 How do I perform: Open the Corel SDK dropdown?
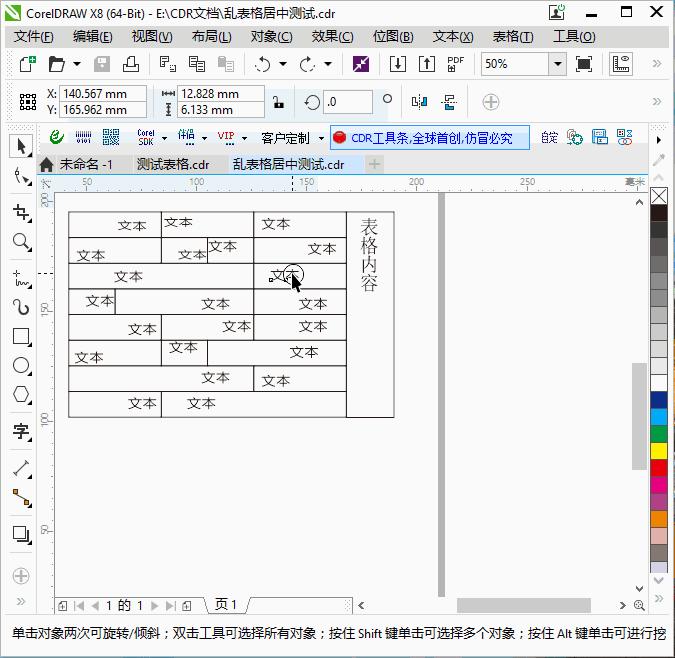(x=164, y=138)
